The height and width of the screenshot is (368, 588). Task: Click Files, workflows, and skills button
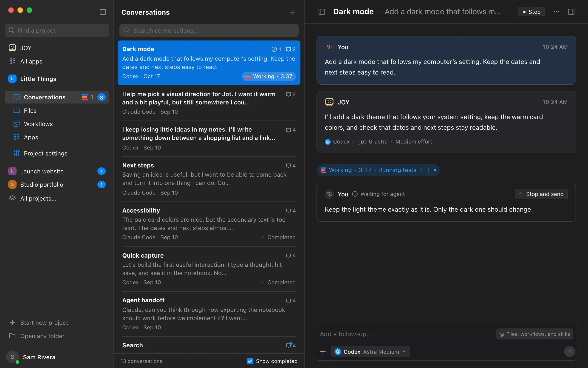coord(534,334)
